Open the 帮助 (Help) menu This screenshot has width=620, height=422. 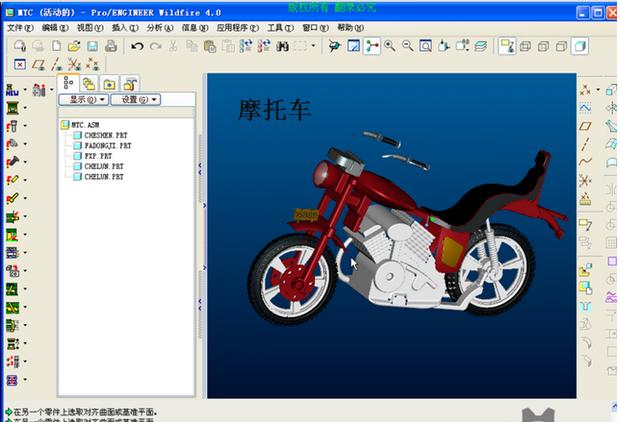(x=350, y=28)
